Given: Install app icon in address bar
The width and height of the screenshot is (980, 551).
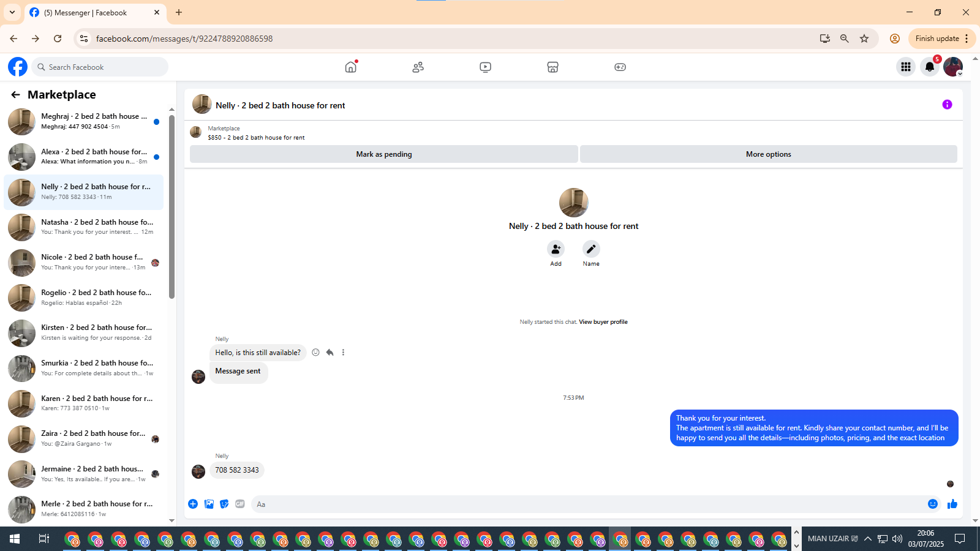Looking at the screenshot, I should pyautogui.click(x=824, y=39).
